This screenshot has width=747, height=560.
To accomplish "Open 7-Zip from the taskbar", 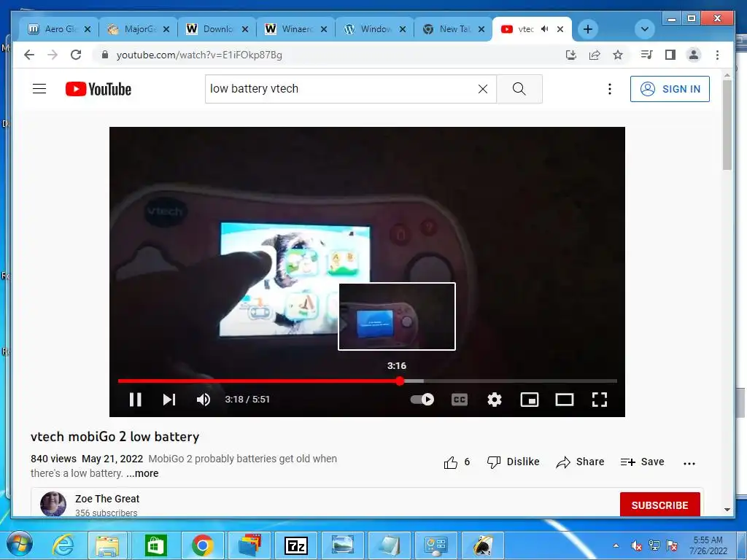I will [296, 545].
